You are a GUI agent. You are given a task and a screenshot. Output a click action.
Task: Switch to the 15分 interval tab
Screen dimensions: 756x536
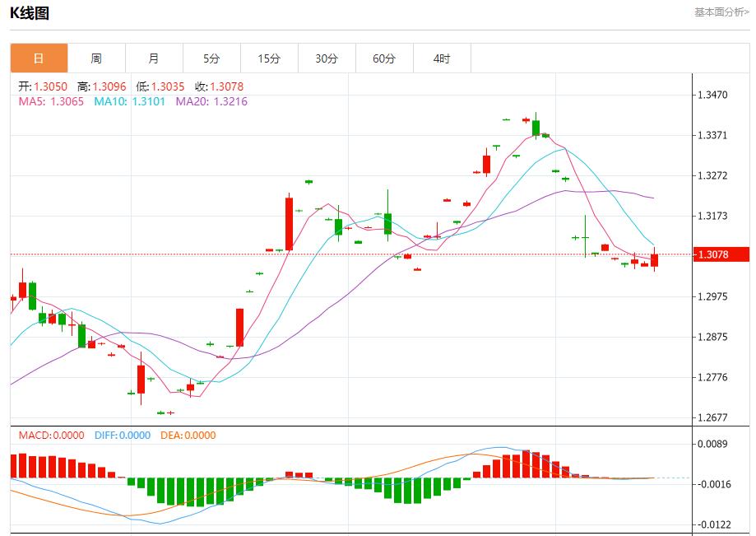pos(269,58)
